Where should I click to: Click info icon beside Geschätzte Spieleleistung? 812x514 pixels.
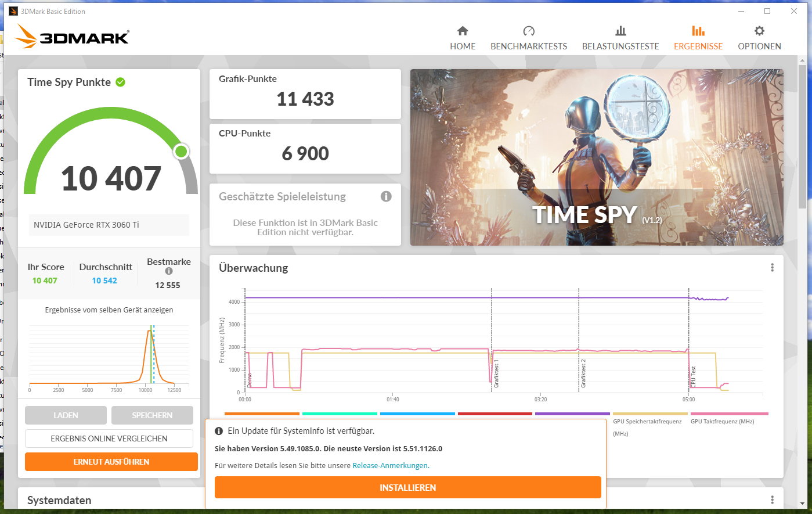(386, 196)
